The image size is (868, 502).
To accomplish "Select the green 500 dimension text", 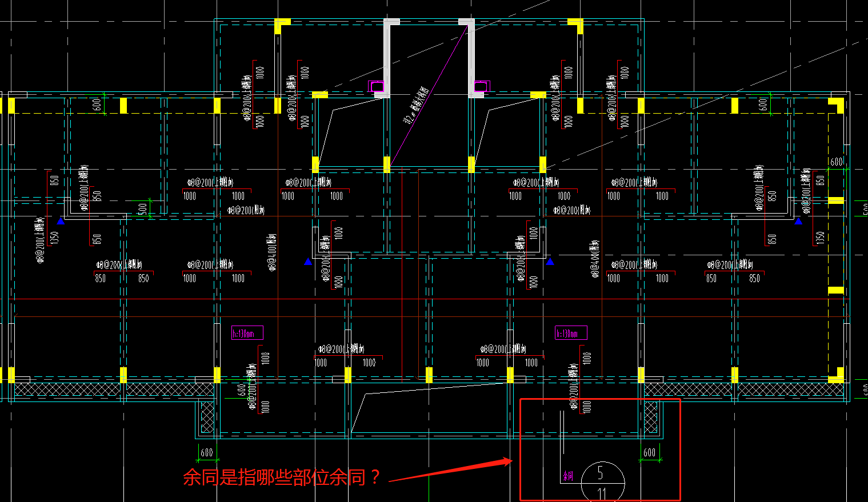I will click(143, 209).
